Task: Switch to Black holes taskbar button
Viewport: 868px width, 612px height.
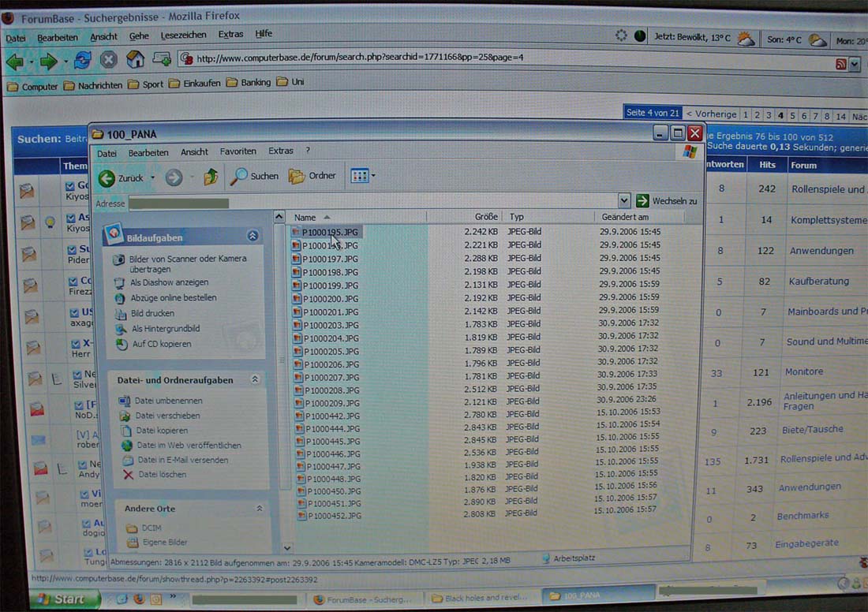Action: [481, 598]
